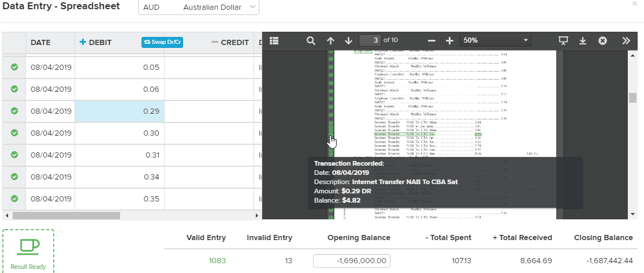Switch to presentation mode icon
Viewport: 644px width, 273px height.
[x=564, y=40]
